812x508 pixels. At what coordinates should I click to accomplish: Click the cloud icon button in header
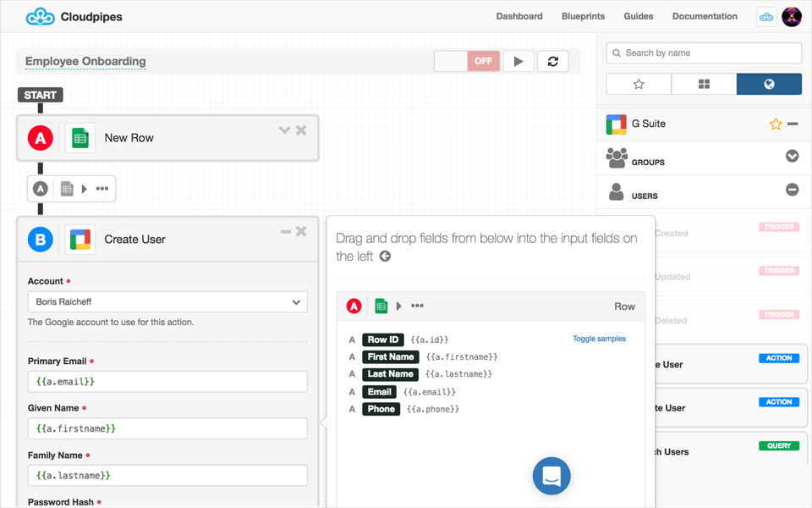766,17
